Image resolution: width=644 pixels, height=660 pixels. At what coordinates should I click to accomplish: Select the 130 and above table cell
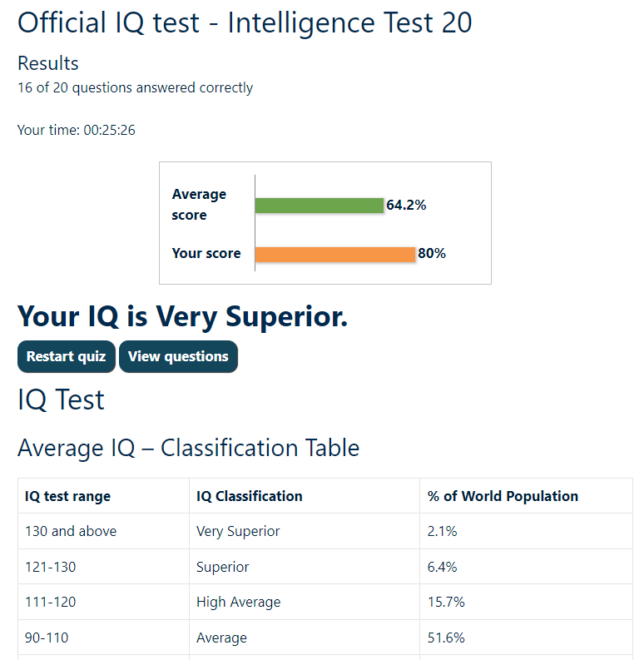coord(71,531)
